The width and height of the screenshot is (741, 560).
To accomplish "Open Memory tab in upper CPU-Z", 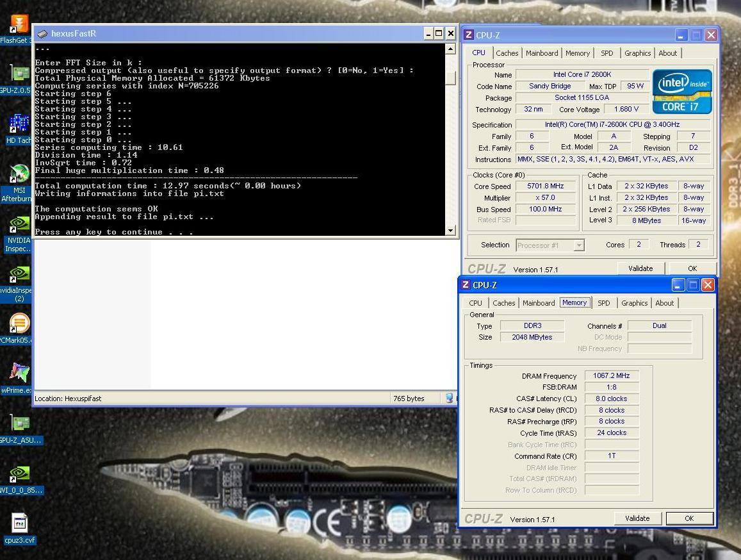I will pyautogui.click(x=578, y=53).
